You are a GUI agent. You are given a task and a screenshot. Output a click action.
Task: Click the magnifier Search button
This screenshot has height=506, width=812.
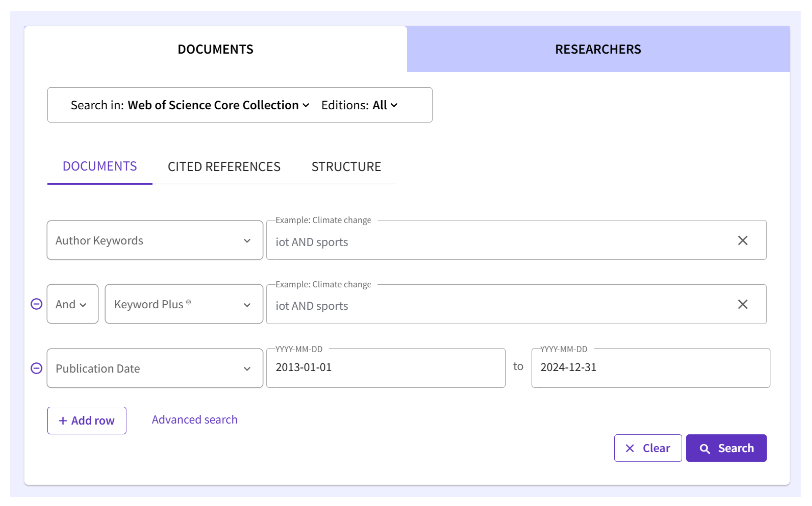[726, 448]
